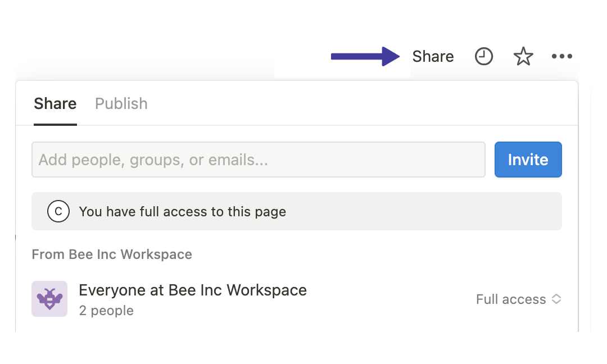Open the Full access permission dropdown
Screen dimensions: 607x364
point(511,299)
